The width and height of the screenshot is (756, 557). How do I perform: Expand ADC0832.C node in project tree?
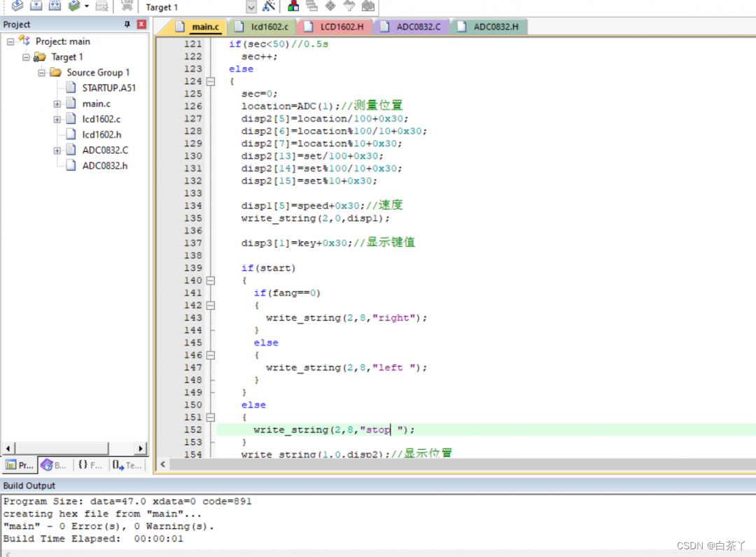pyautogui.click(x=57, y=150)
